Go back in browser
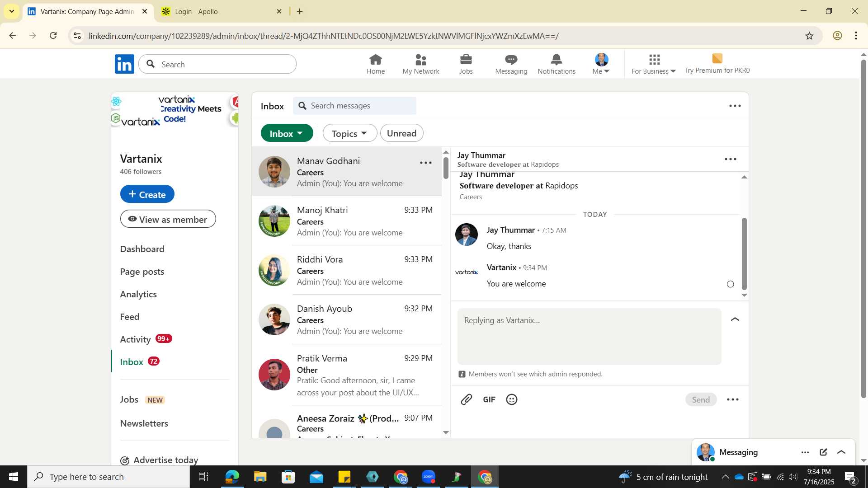 pos(12,36)
